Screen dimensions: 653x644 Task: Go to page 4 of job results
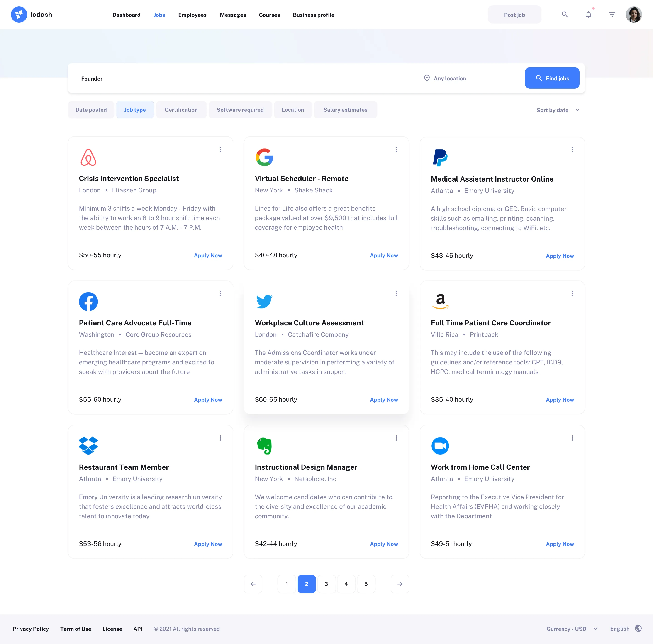point(346,584)
